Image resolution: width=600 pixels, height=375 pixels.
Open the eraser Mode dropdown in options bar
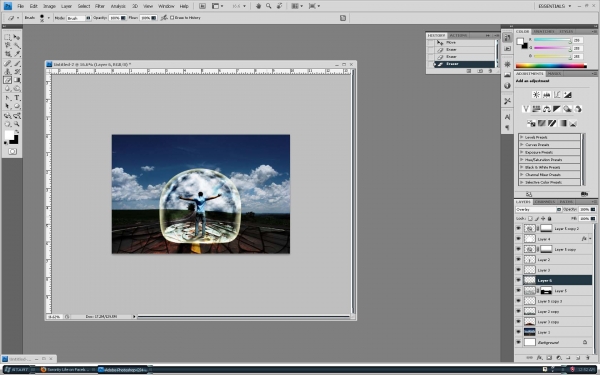click(79, 18)
